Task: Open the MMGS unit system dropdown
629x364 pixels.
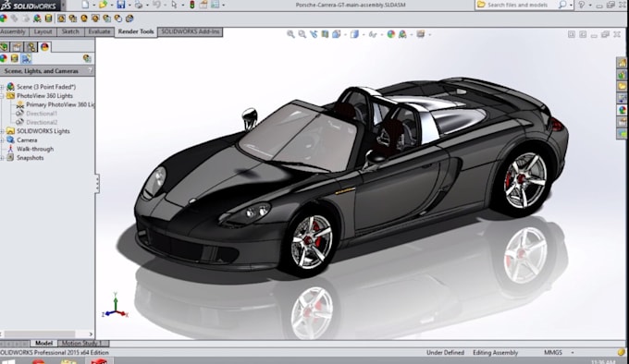Action: click(x=573, y=353)
